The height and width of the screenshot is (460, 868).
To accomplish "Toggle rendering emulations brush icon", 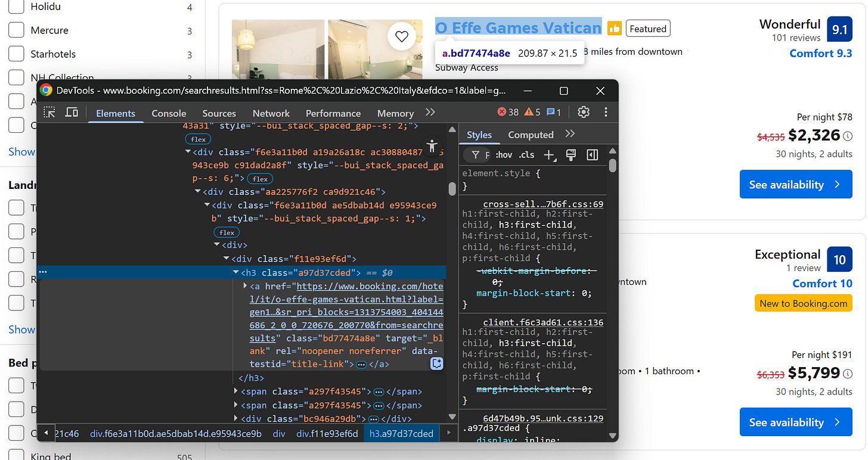I will tap(571, 155).
